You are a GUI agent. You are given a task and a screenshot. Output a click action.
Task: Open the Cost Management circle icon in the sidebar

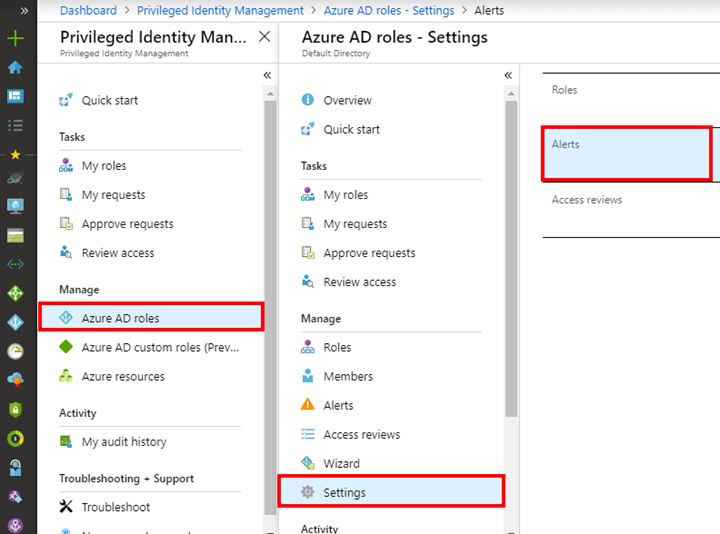click(15, 438)
